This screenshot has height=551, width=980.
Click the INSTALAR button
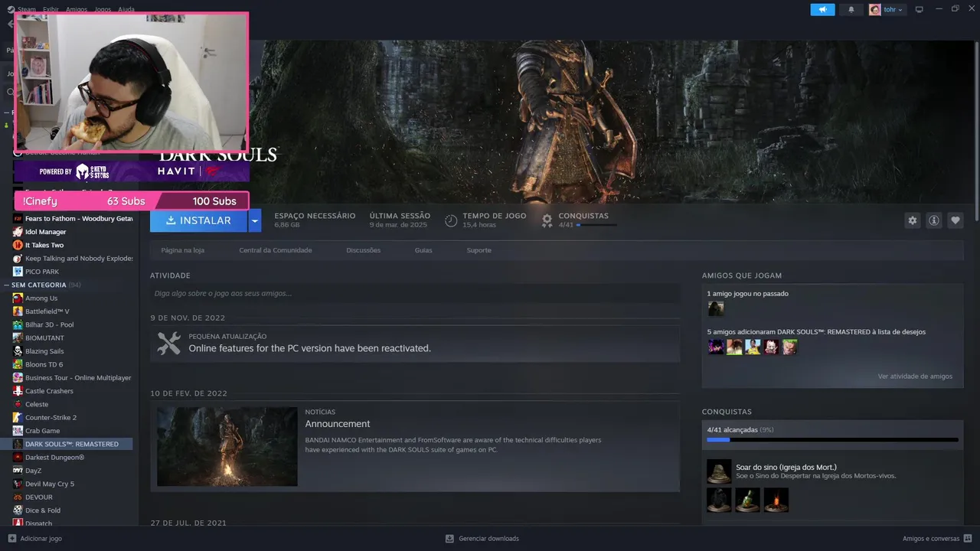(198, 220)
